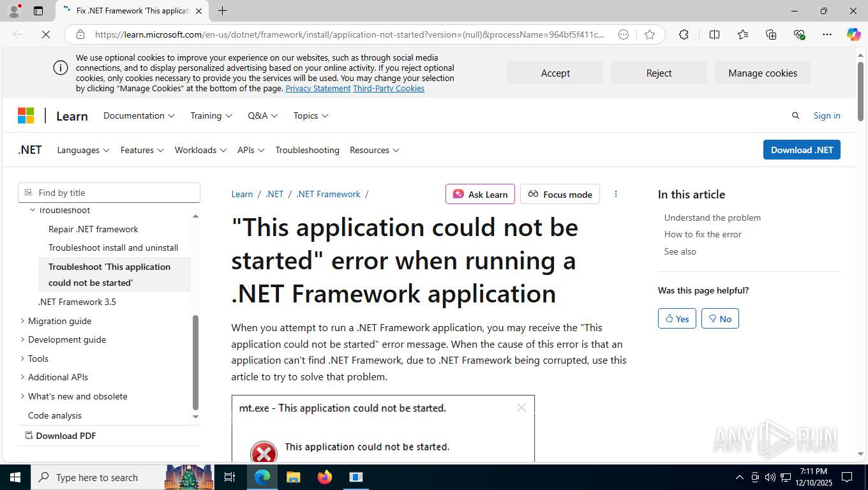Expand What's new and obsolete

[x=23, y=396]
